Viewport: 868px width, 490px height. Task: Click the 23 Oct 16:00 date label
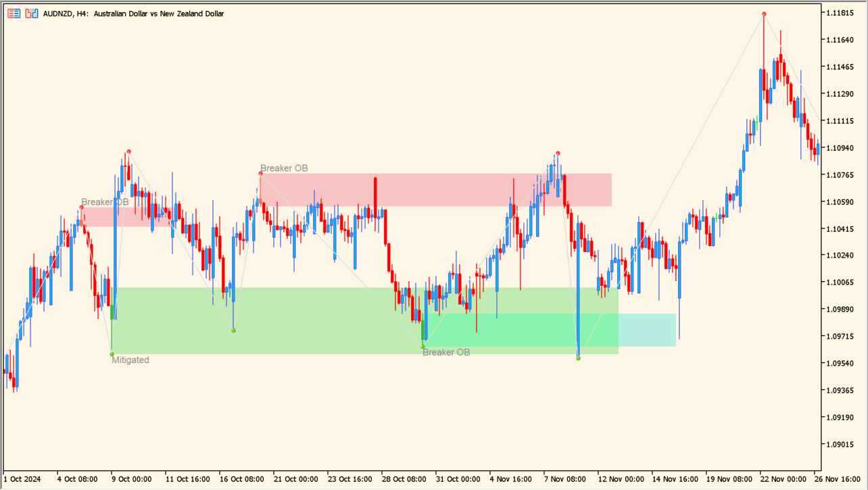[x=349, y=479]
